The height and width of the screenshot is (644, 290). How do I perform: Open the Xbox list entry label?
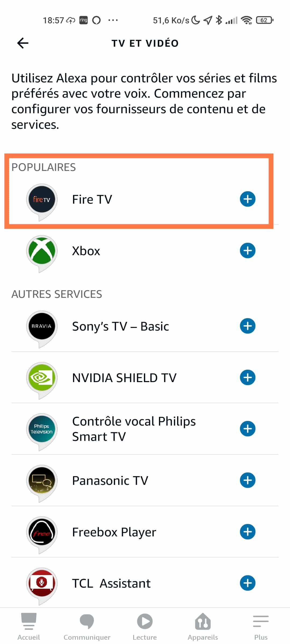click(x=86, y=251)
